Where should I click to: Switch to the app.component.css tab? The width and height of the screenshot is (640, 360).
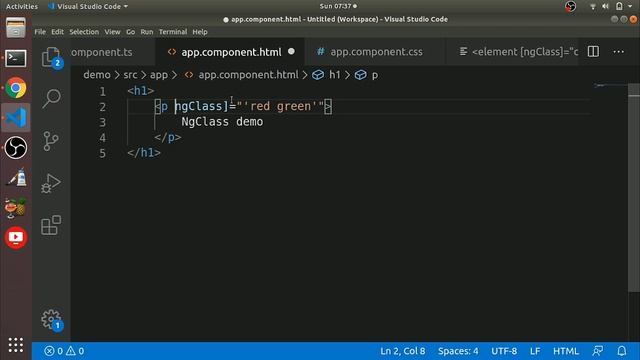375,52
